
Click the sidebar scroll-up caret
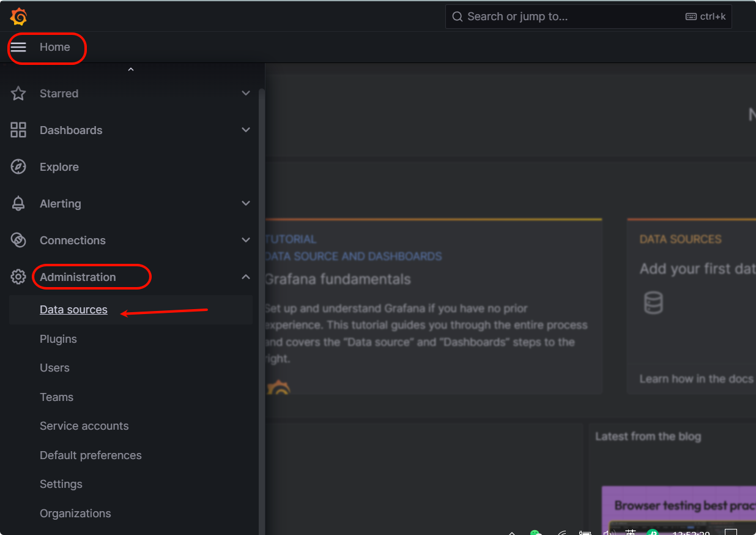point(130,70)
